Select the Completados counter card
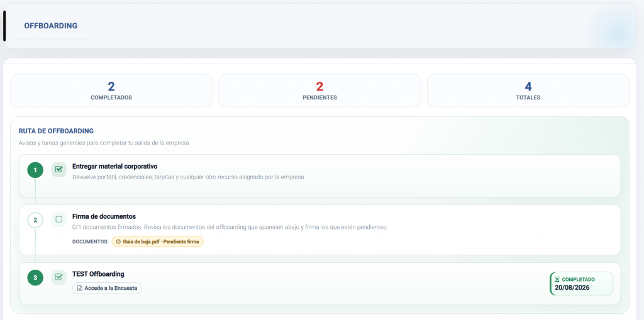This screenshot has height=320, width=644. pos(111,91)
